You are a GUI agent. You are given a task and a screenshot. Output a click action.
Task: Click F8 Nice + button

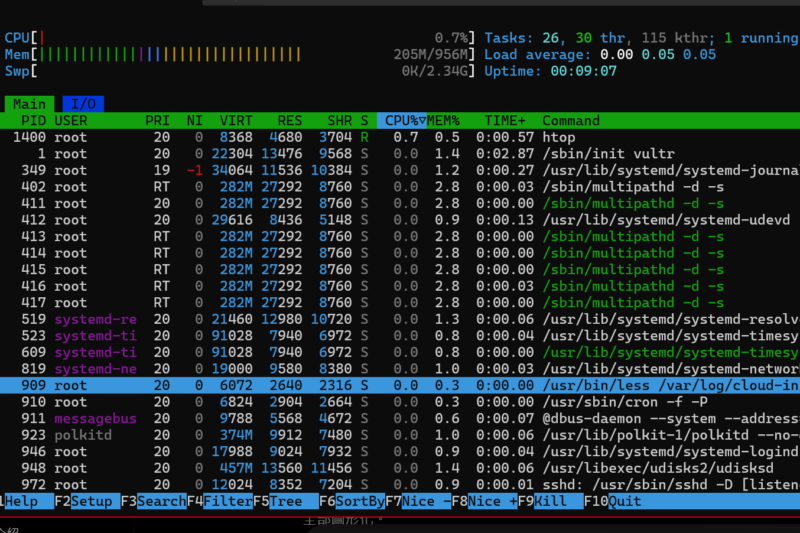485,501
